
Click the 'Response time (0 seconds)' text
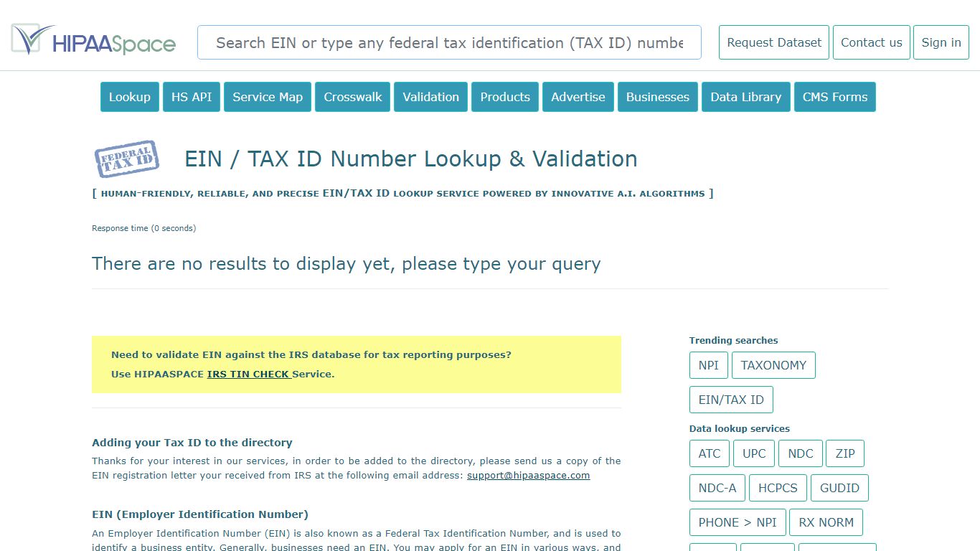[143, 228]
